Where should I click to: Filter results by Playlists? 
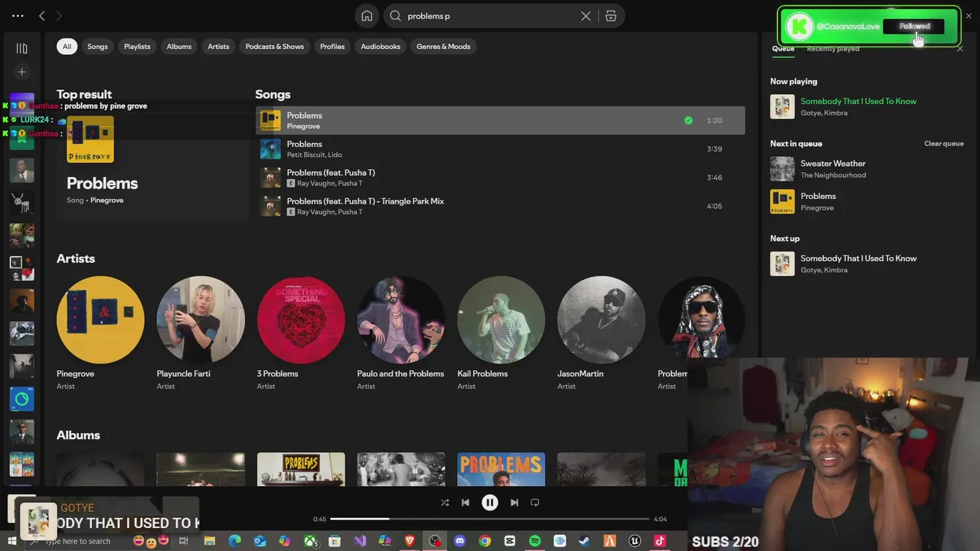(137, 47)
